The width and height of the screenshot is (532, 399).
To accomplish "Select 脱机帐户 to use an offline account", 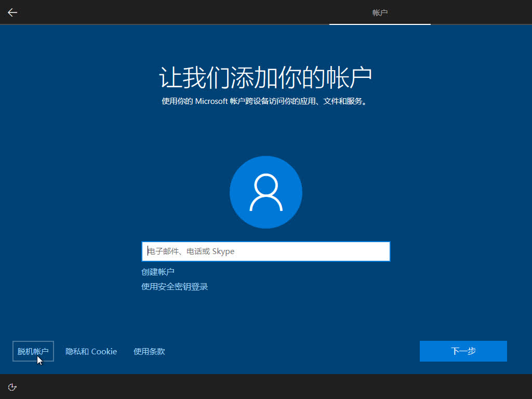I will pyautogui.click(x=33, y=351).
